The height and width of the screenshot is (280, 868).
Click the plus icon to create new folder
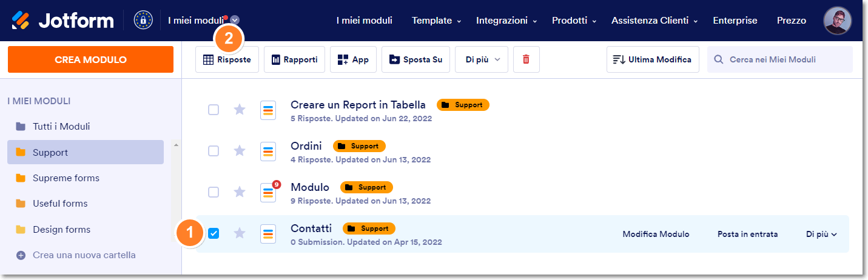(21, 255)
